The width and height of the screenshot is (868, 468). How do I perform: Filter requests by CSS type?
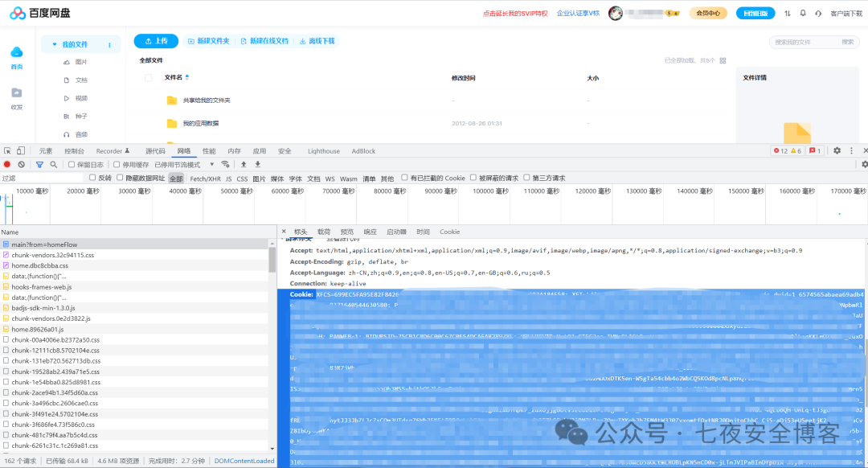click(242, 179)
